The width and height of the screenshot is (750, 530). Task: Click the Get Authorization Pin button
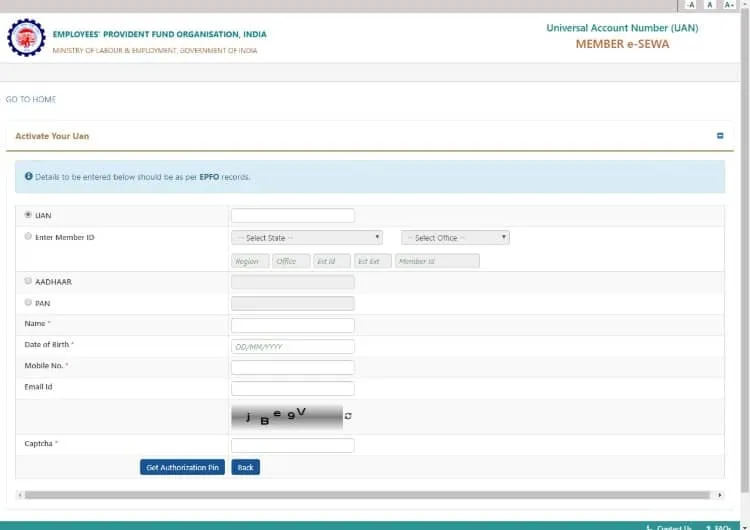point(182,467)
